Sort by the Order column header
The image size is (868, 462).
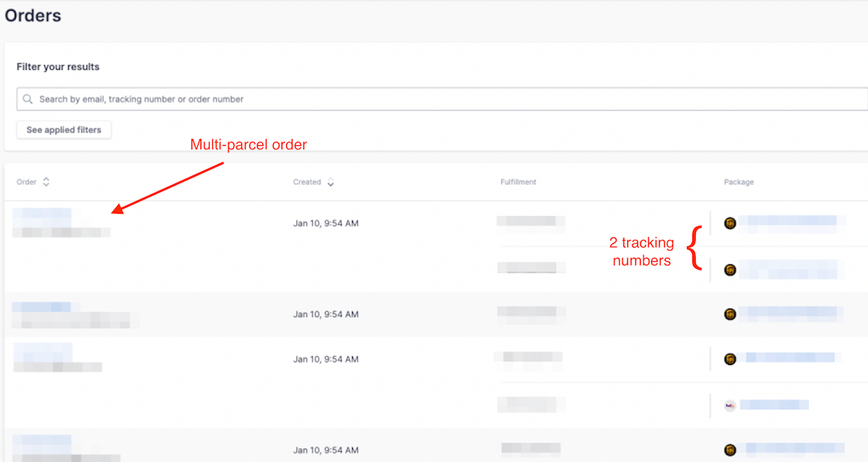tap(26, 182)
